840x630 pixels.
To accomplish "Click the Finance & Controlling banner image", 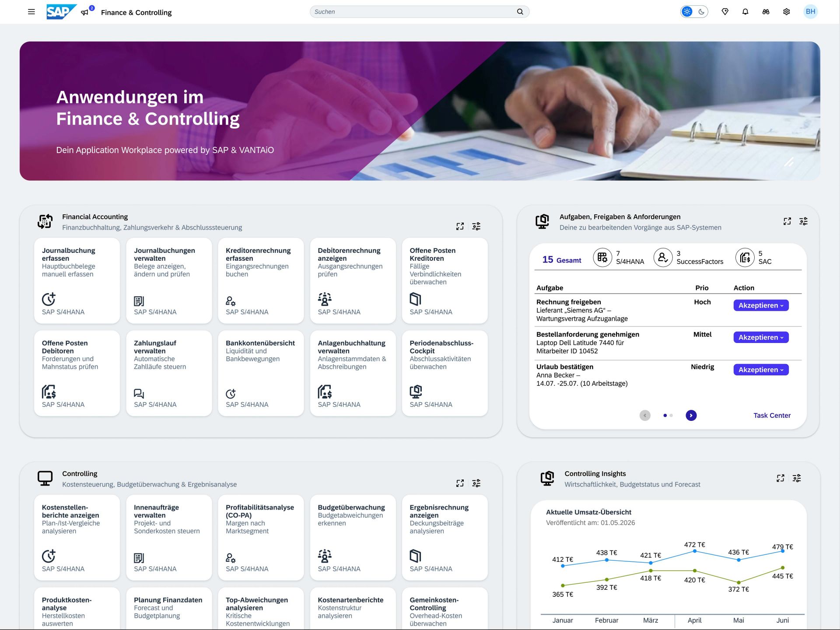I will point(420,111).
